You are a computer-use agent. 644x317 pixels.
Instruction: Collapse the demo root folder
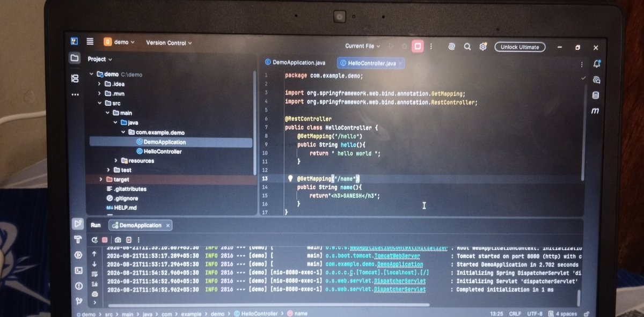pyautogui.click(x=91, y=75)
